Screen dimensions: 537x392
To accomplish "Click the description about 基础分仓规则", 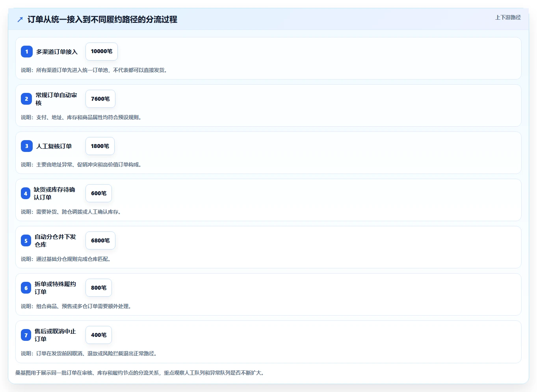I will [67, 259].
